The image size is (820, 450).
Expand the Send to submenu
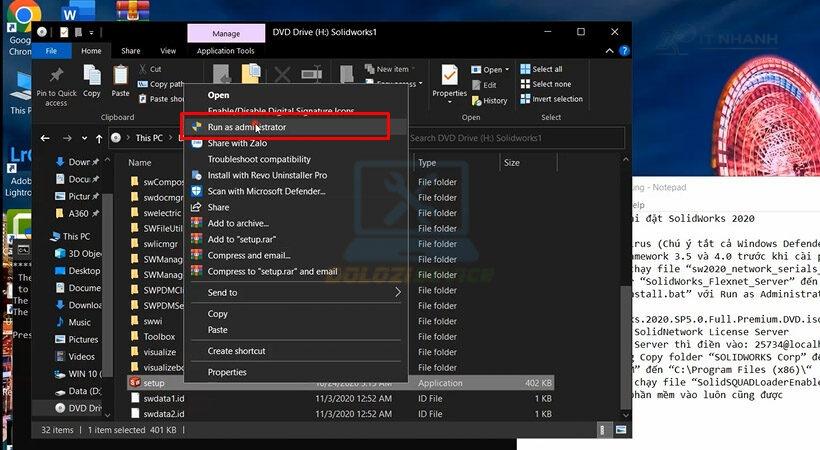[396, 292]
